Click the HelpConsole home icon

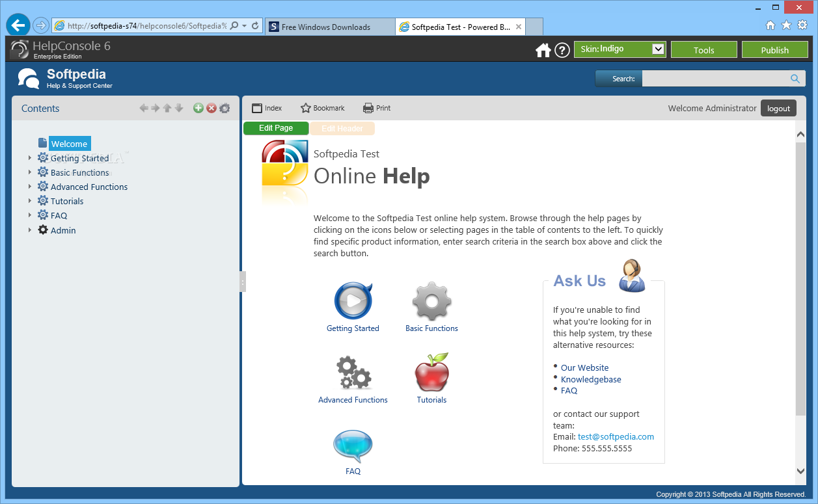click(543, 50)
